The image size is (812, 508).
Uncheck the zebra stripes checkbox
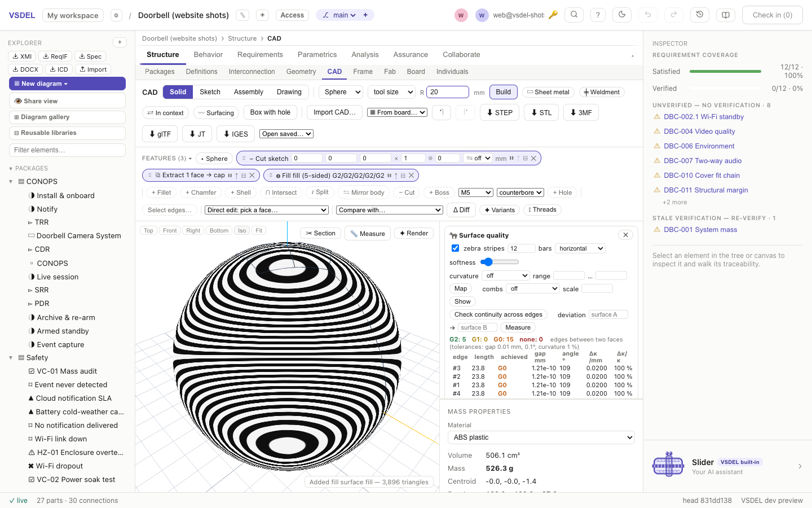pos(456,248)
